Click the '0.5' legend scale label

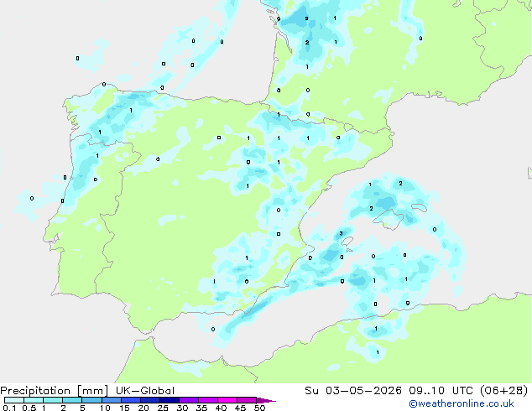pyautogui.click(x=29, y=408)
